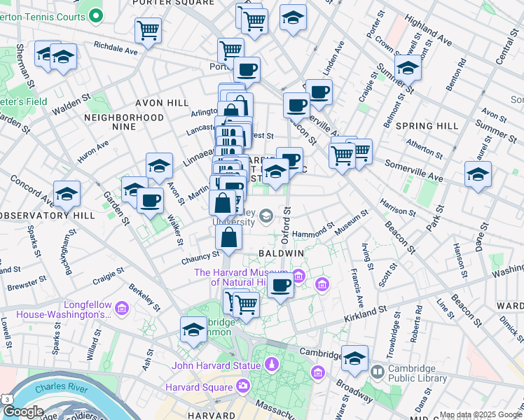Viewport: 524px width, 420px height.
Task: Click the shopping bag marker left of Lesley University
Action: point(222,203)
